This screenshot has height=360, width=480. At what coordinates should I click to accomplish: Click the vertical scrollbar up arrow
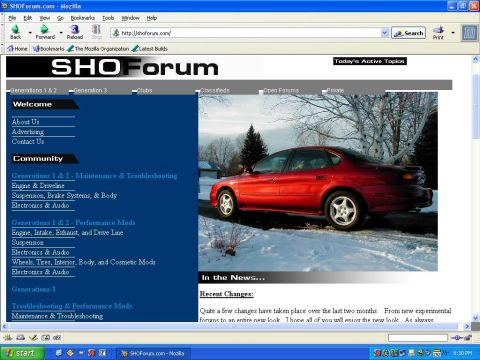pos(476,59)
